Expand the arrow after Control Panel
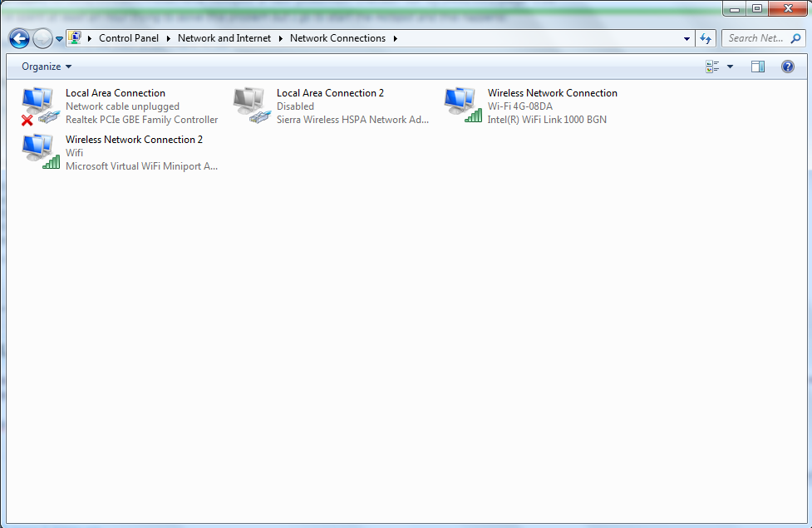Image resolution: width=812 pixels, height=528 pixels. coord(169,38)
